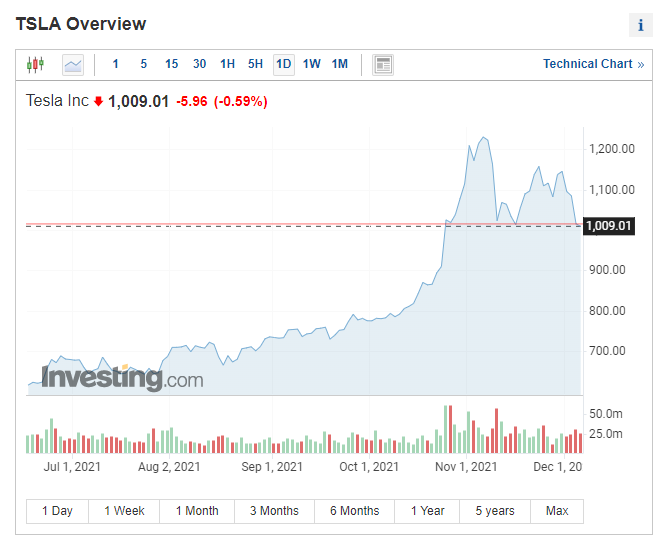This screenshot has width=666, height=550.
Task: Click the 50.0m volume axis label
Action: coord(606,414)
